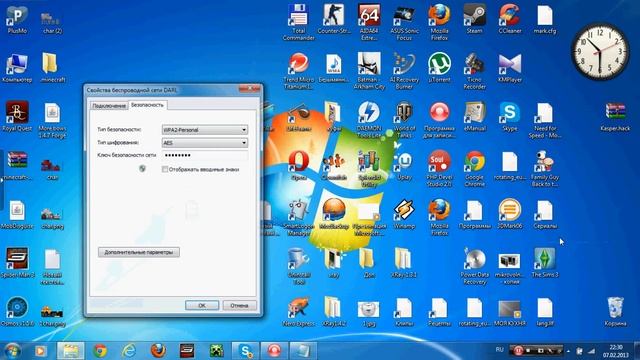Image resolution: width=640 pixels, height=360 pixels.
Task: Open Skype from the taskbar
Action: (245, 351)
